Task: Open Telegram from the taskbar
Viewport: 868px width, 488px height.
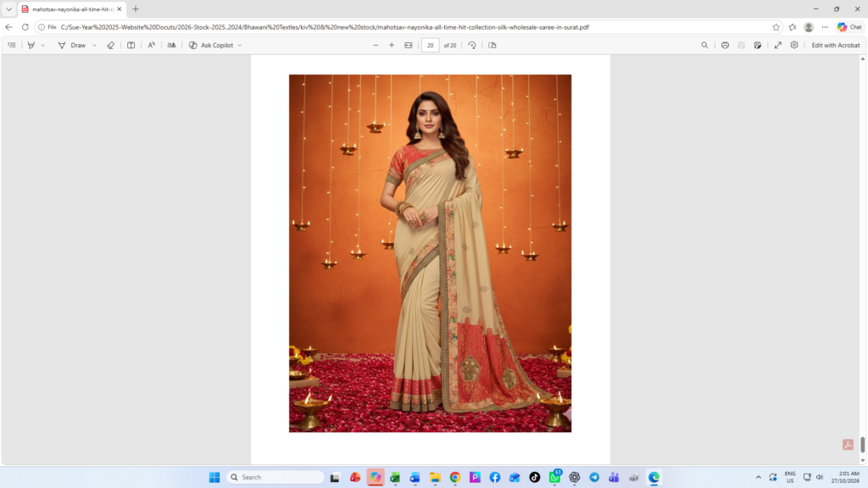Action: pyautogui.click(x=594, y=478)
